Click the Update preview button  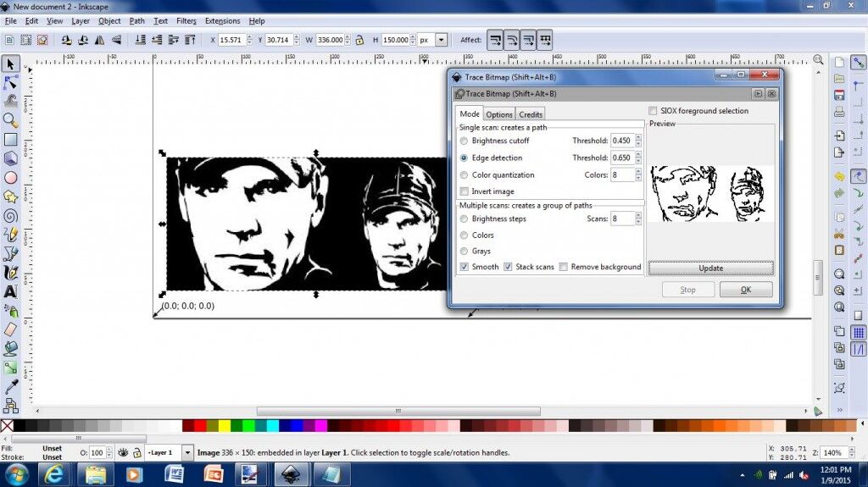(710, 268)
